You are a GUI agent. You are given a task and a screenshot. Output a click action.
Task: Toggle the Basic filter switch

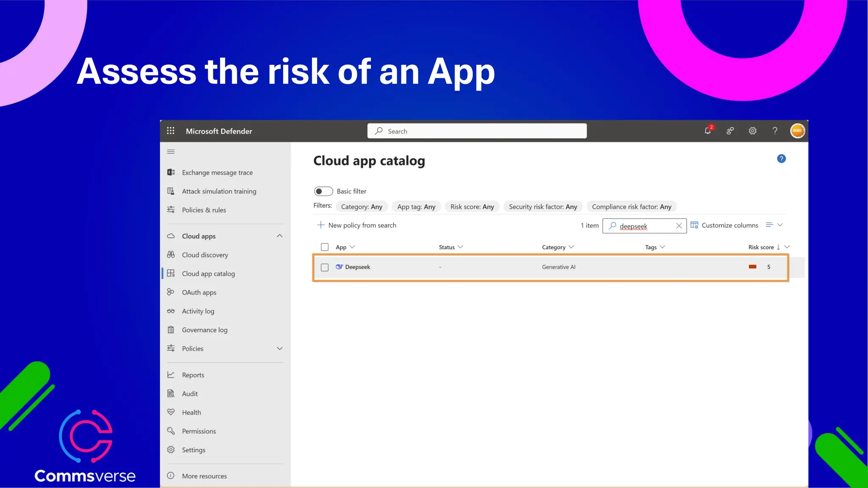(x=323, y=191)
